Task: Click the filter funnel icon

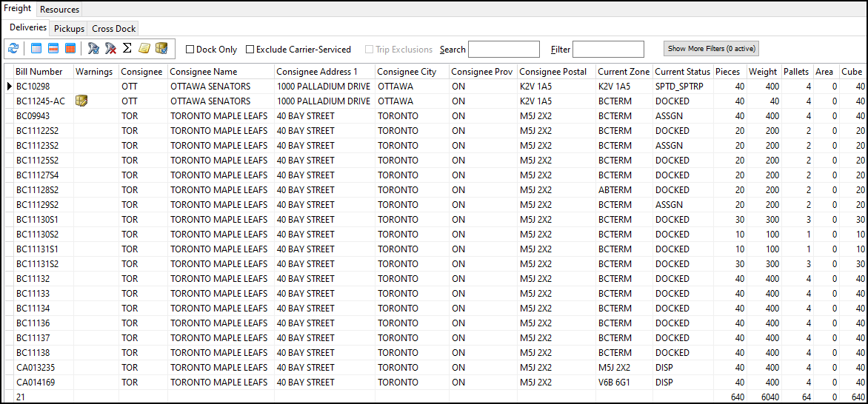Action: 93,49
